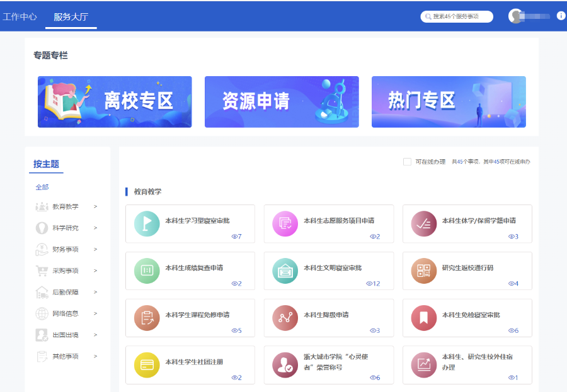Click the QR code icon for 研究生返校通行码
Screen dimensions: 567x392
(424, 271)
